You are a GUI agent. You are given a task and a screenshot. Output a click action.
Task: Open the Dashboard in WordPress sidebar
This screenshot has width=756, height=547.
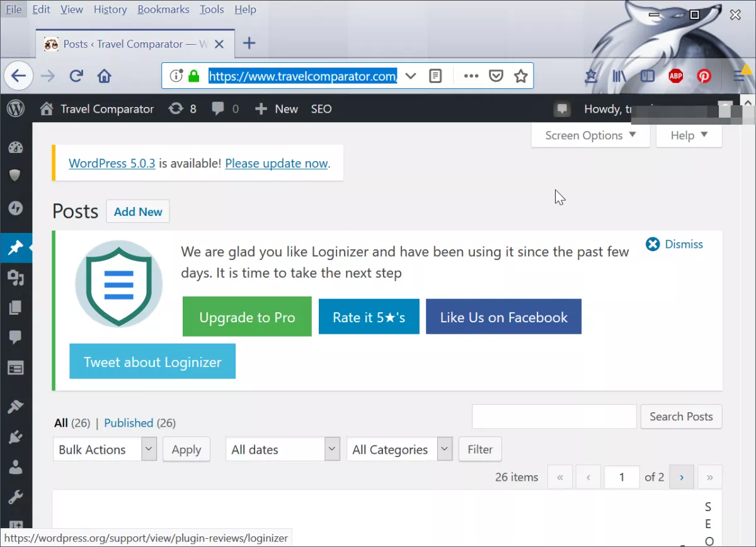click(x=16, y=148)
